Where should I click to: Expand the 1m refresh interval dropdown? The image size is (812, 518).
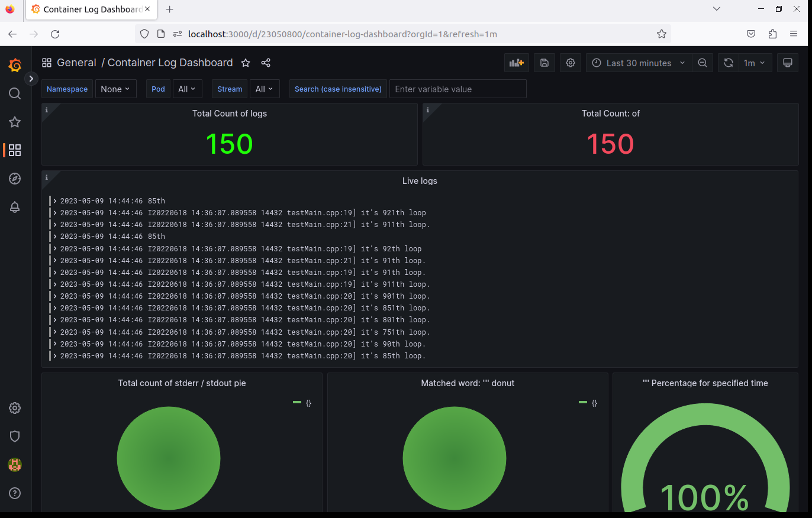click(755, 63)
